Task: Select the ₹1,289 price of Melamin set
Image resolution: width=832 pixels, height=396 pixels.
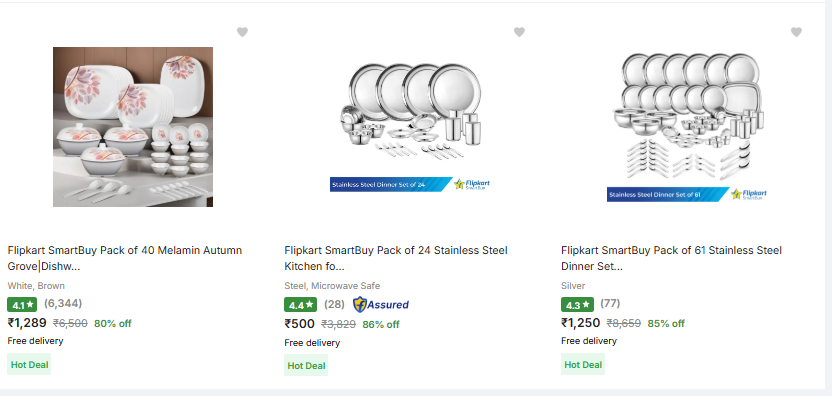Action: pos(27,323)
